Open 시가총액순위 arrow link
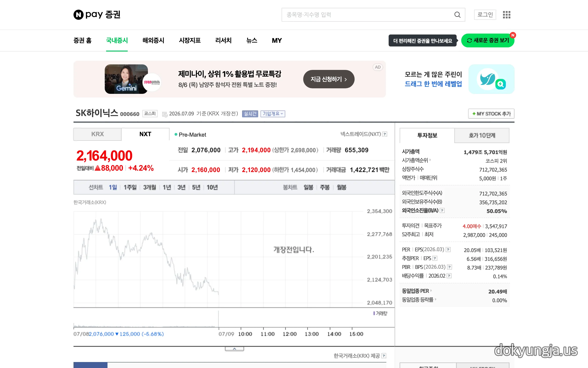The width and height of the screenshot is (588, 368). pyautogui.click(x=430, y=160)
